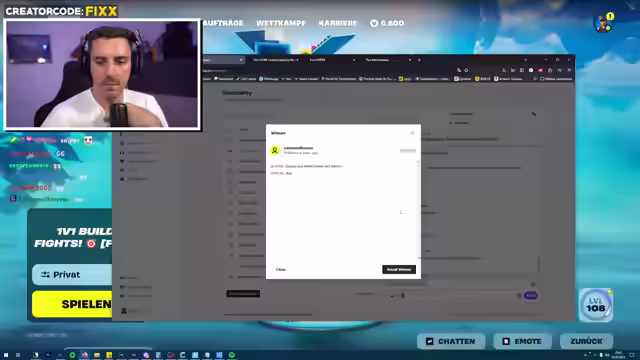Click the browser downloads icon
640x360 pixels.
click(504, 70)
